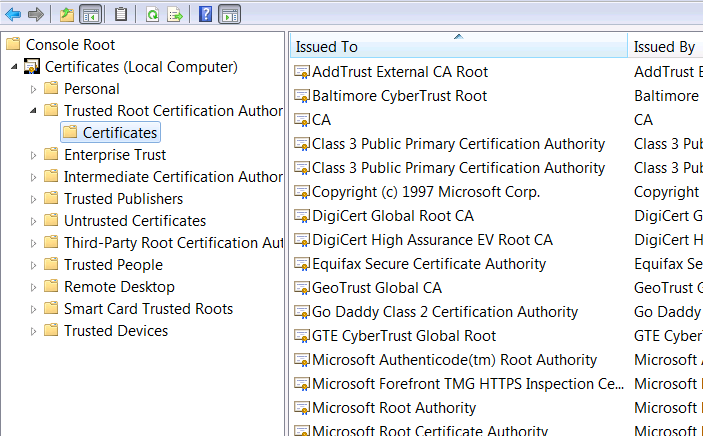Screen dimensions: 703x436
Task: Select the Console Root tree item
Action: (70, 45)
